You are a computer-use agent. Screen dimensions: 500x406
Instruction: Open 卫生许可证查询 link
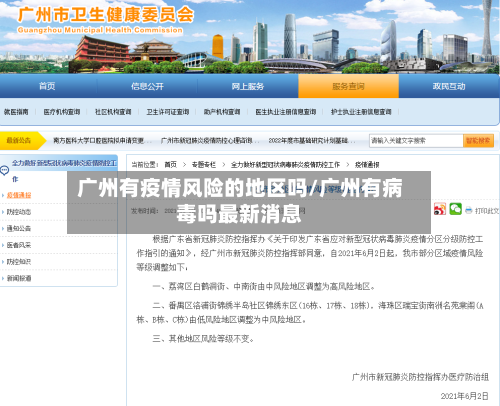168,112
